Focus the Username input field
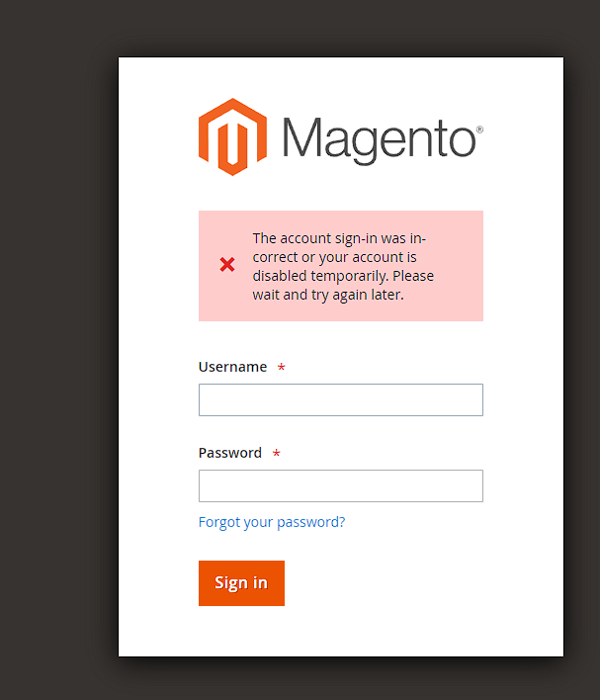Viewport: 600px width, 700px height. point(340,399)
